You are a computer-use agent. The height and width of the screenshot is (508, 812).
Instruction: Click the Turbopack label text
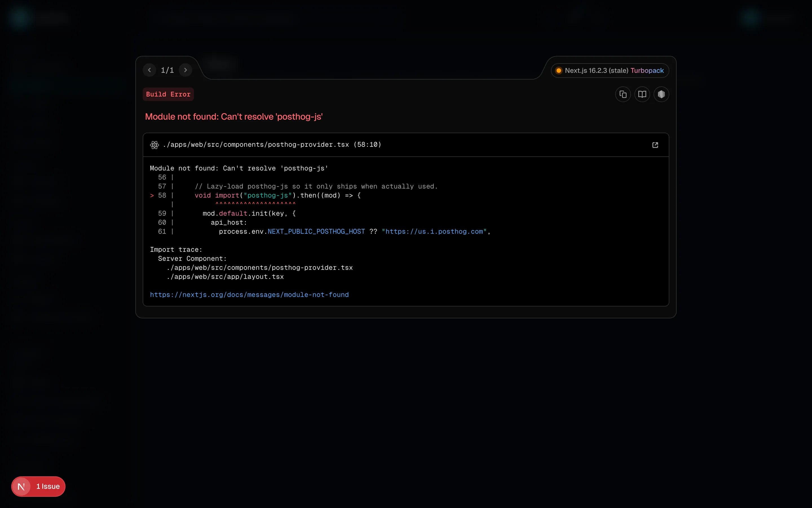647,71
